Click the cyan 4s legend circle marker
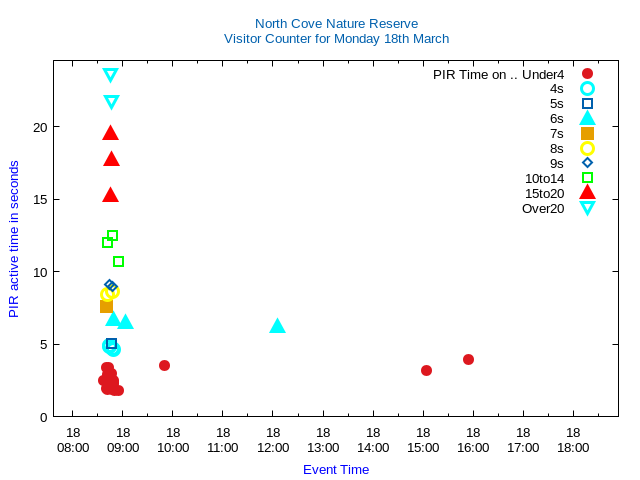Screen dimensions: 640x480 click(587, 89)
